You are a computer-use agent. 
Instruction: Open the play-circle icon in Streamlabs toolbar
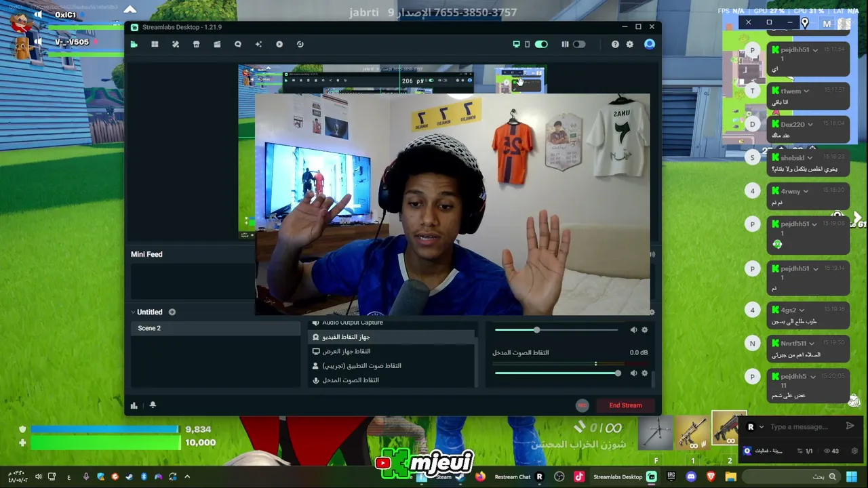[x=279, y=44]
